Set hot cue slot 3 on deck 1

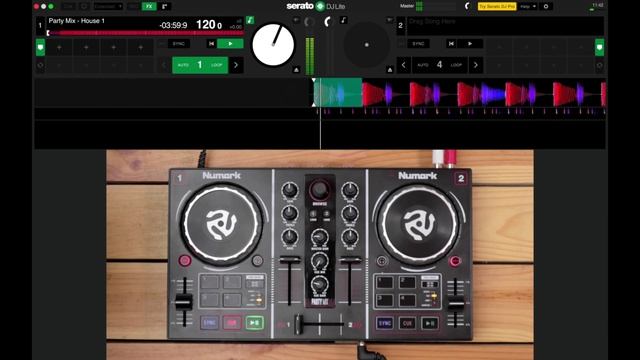(x=113, y=48)
